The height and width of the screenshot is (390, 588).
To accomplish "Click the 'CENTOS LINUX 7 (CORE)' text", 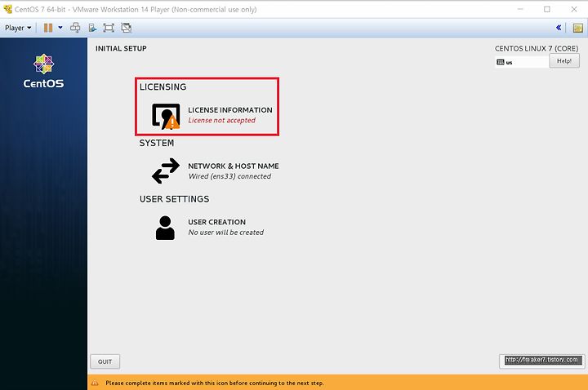I will [537, 48].
